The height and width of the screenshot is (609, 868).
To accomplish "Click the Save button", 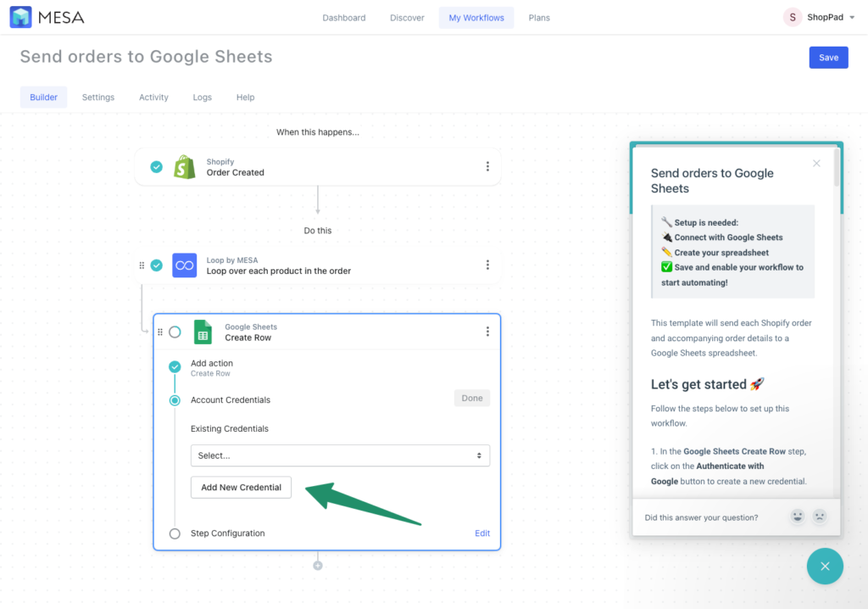I will [828, 58].
